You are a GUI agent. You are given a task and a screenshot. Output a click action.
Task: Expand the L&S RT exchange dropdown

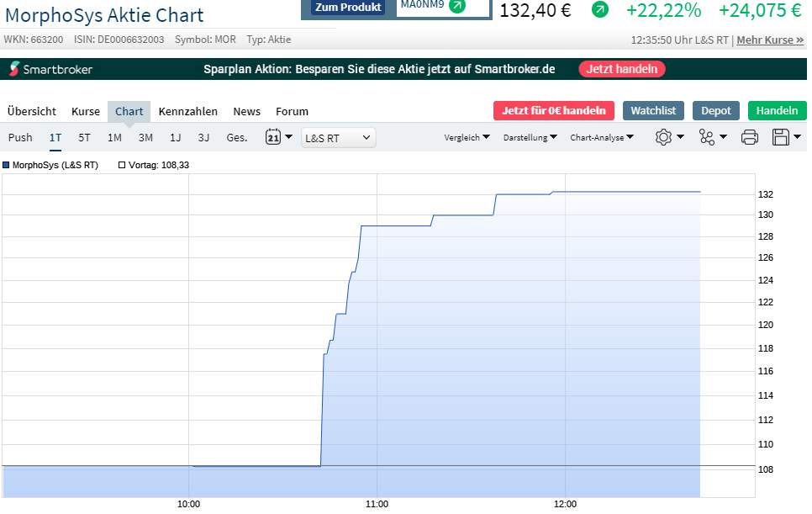click(x=338, y=138)
